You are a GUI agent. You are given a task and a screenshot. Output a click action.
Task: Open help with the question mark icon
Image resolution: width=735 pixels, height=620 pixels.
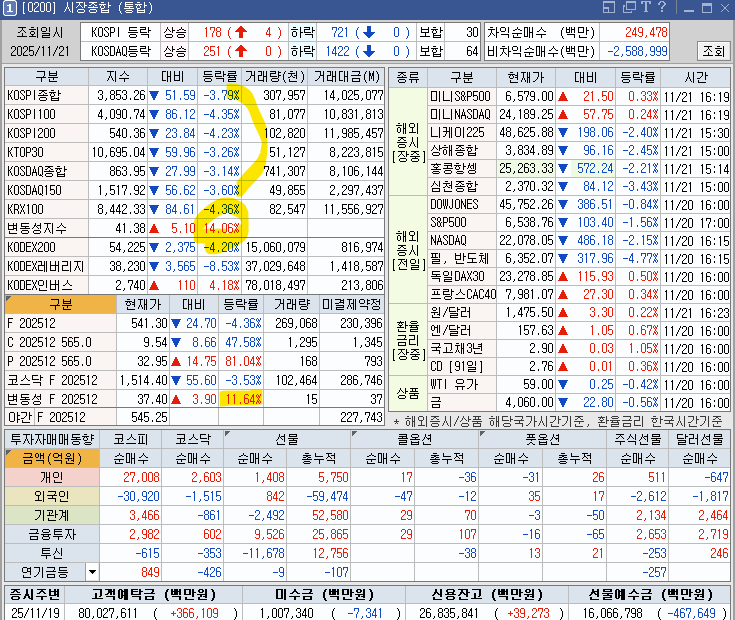click(662, 7)
